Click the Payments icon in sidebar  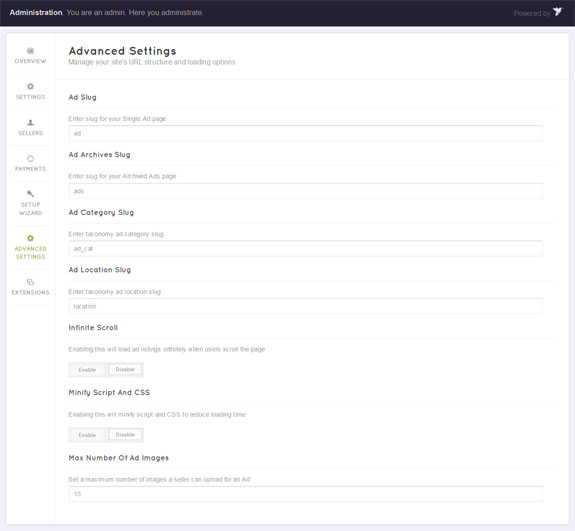(30, 158)
